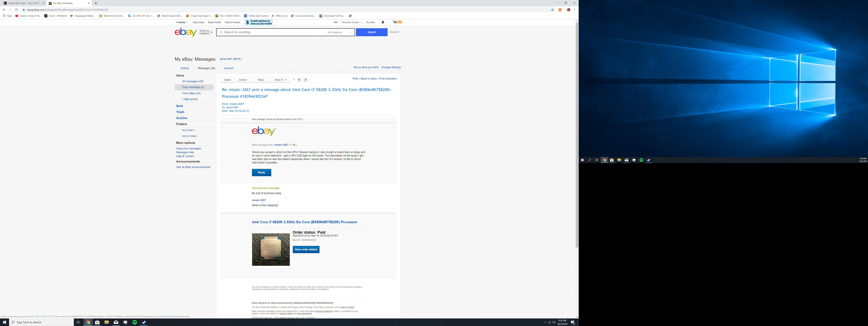Open the Trash folder
The height and width of the screenshot is (326, 868).
(x=180, y=112)
